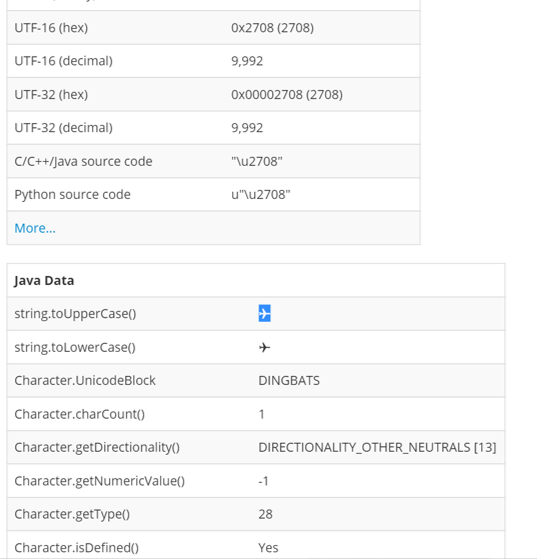Click the Python source code label
The height and width of the screenshot is (559, 537).
tap(72, 195)
